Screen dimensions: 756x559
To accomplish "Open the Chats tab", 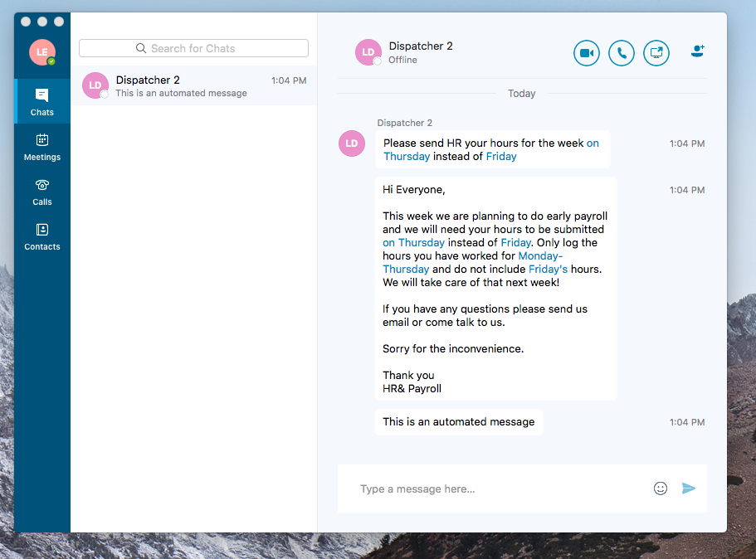I will pyautogui.click(x=42, y=102).
